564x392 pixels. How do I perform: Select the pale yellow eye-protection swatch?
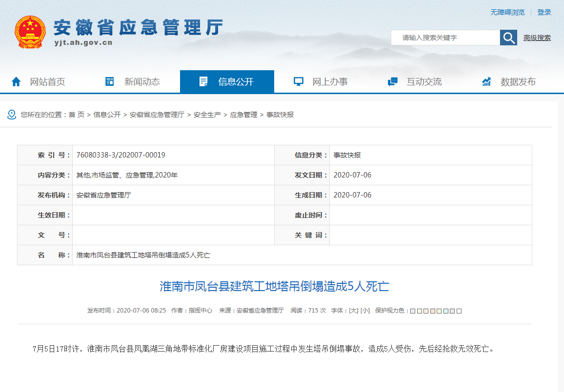point(420,311)
